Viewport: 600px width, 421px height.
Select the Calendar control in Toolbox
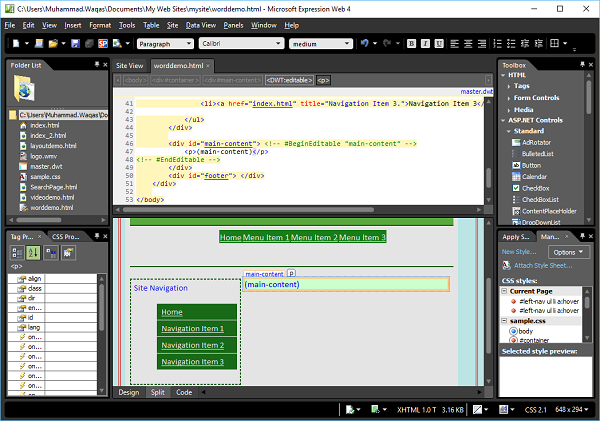tap(534, 176)
